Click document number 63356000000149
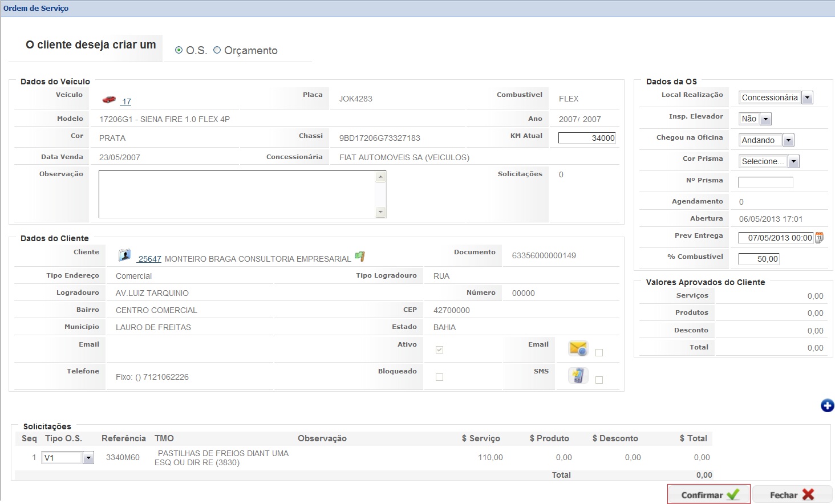835x504 pixels. [x=544, y=255]
